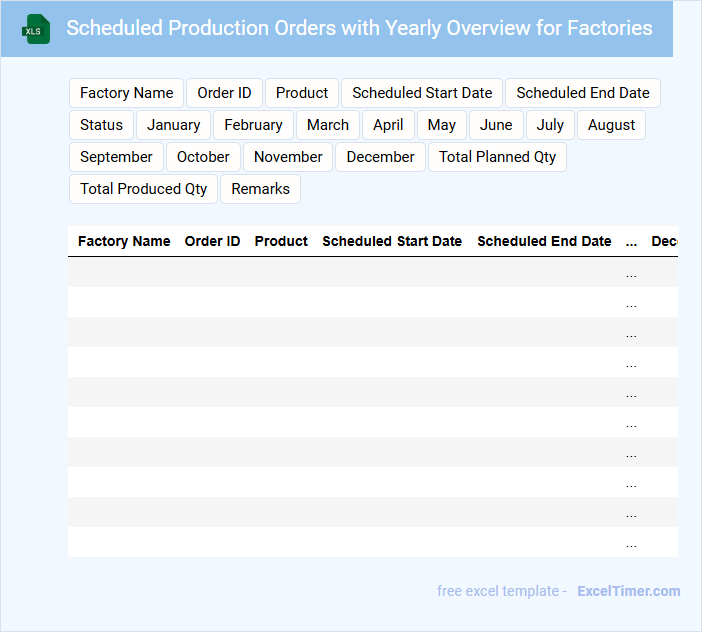The width and height of the screenshot is (702, 632).
Task: Select the Scheduled Start Date tag
Action: coord(422,93)
